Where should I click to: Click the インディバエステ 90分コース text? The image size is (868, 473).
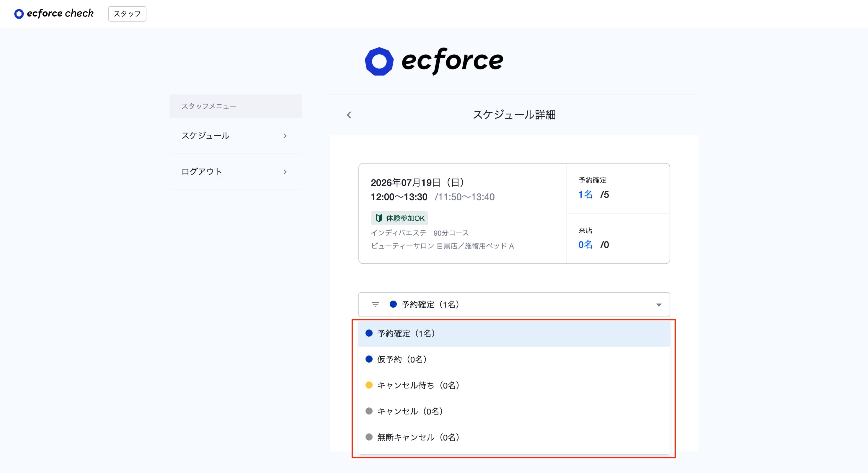[x=420, y=233]
